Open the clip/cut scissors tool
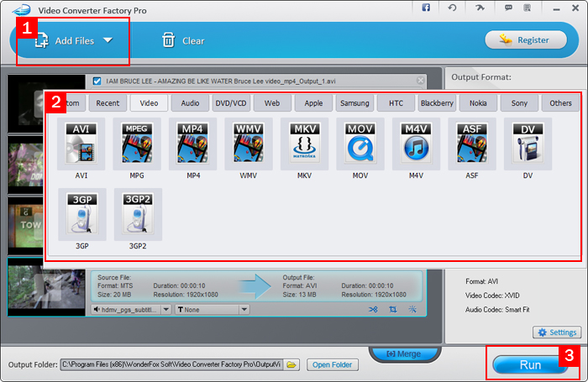Screen dimensions: 588x382 [373, 309]
